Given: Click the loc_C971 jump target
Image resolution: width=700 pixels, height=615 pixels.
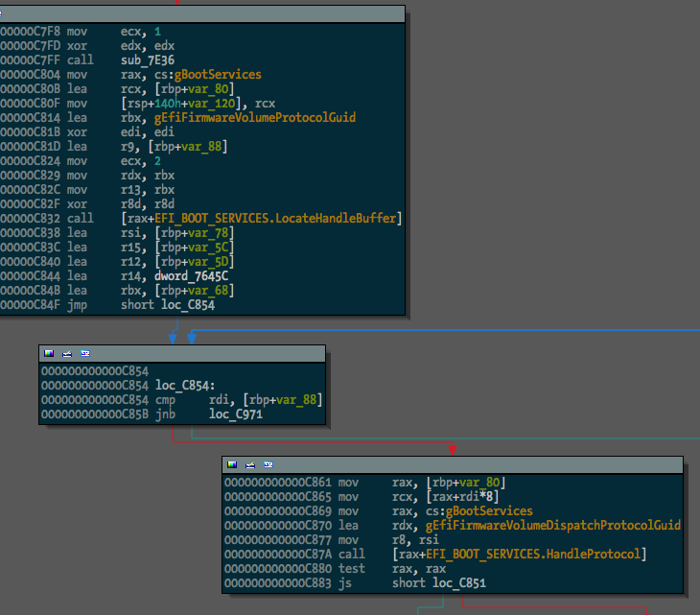Looking at the screenshot, I should click(x=236, y=414).
